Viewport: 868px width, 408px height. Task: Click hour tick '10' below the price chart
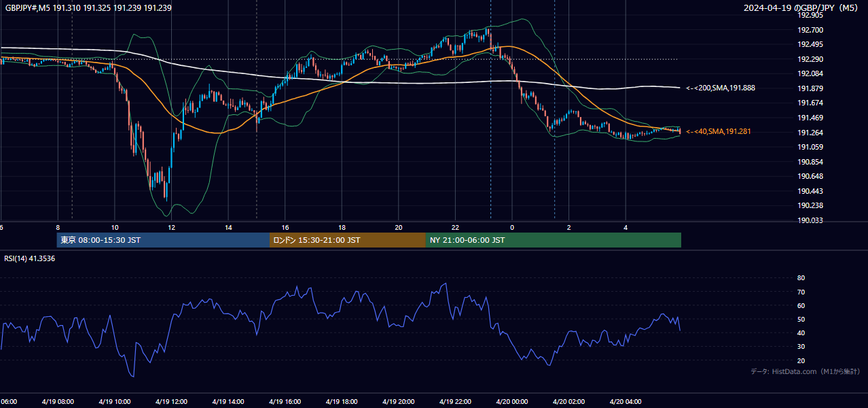pos(115,227)
